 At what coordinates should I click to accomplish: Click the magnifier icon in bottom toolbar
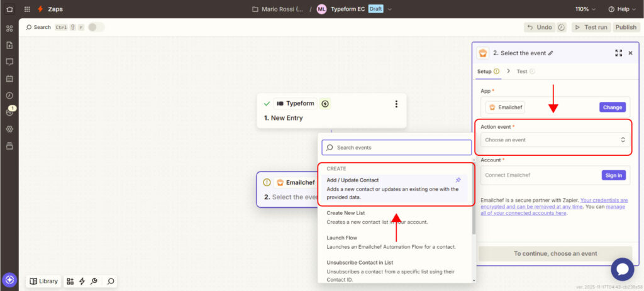point(111,281)
